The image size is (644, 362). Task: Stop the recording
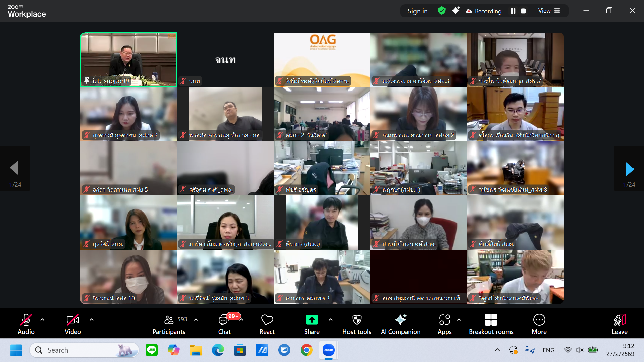tap(523, 11)
